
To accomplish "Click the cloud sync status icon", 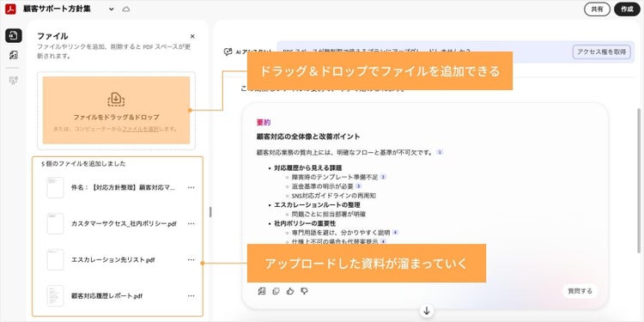I will tap(126, 9).
